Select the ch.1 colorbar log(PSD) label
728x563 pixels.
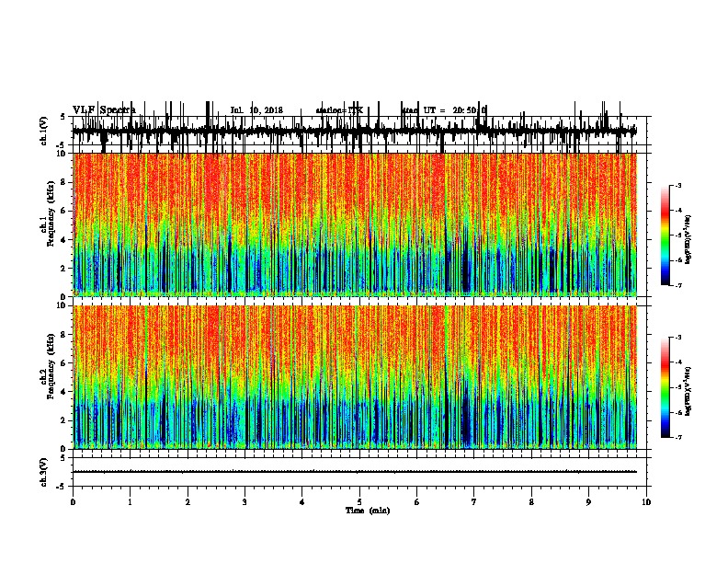688,239
